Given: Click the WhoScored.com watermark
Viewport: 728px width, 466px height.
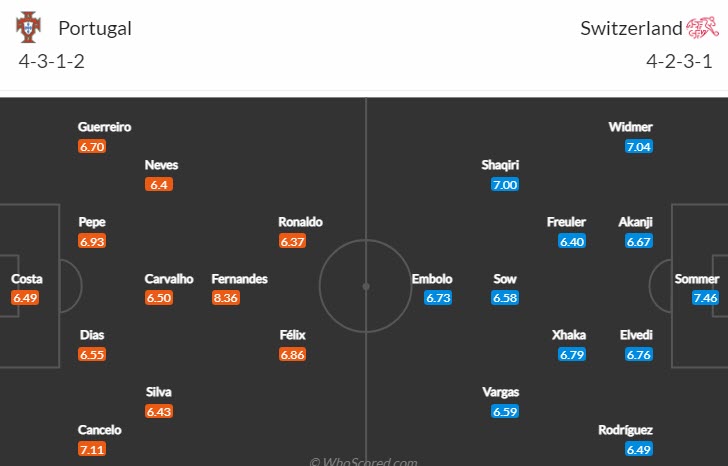Looking at the screenshot, I should tap(365, 461).
